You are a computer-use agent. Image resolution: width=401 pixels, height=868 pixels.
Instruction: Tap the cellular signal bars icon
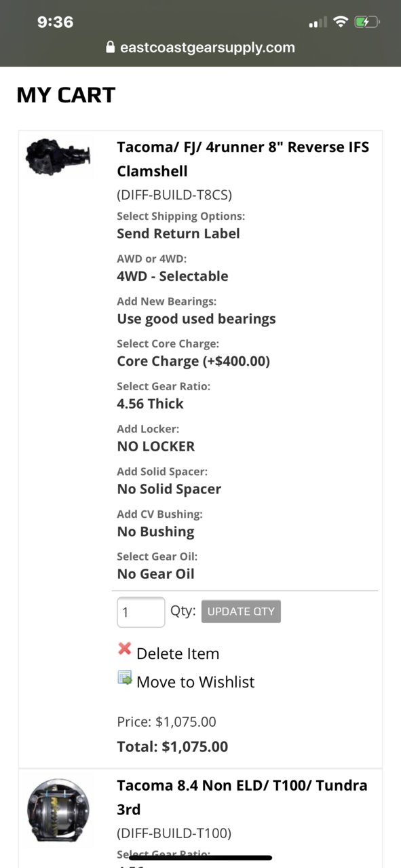point(318,23)
